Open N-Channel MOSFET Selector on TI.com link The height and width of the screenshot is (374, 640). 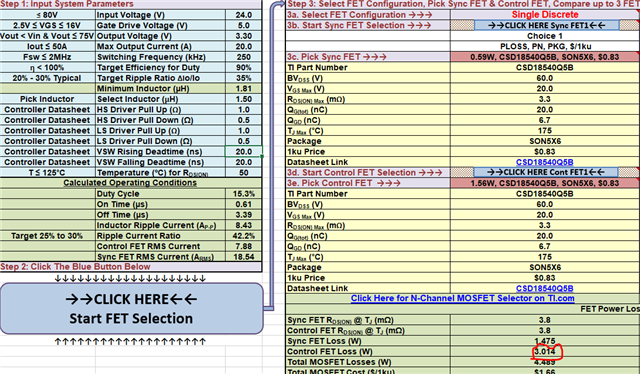[x=462, y=298]
